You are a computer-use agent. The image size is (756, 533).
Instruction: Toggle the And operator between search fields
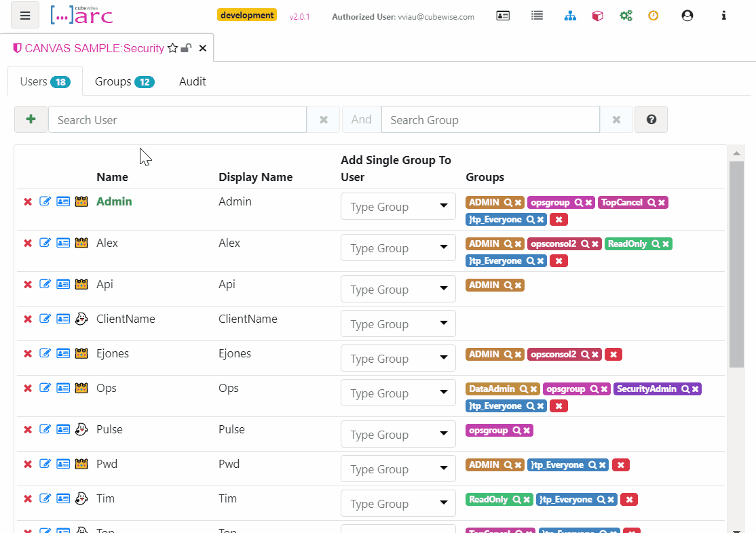(x=361, y=119)
